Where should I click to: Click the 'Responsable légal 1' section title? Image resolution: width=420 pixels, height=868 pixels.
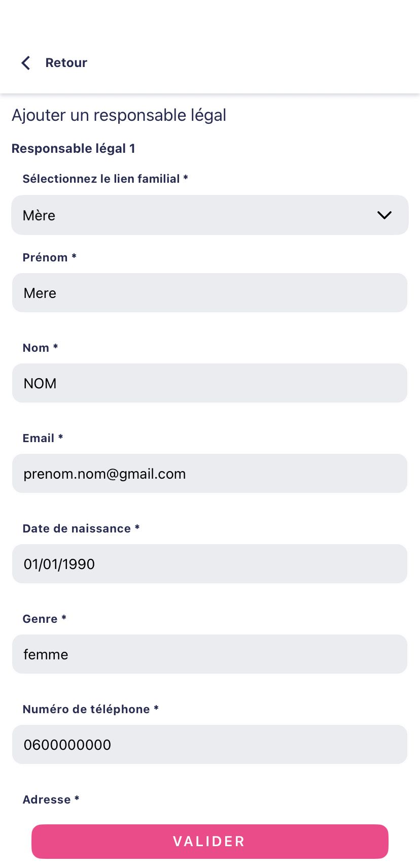tap(74, 149)
